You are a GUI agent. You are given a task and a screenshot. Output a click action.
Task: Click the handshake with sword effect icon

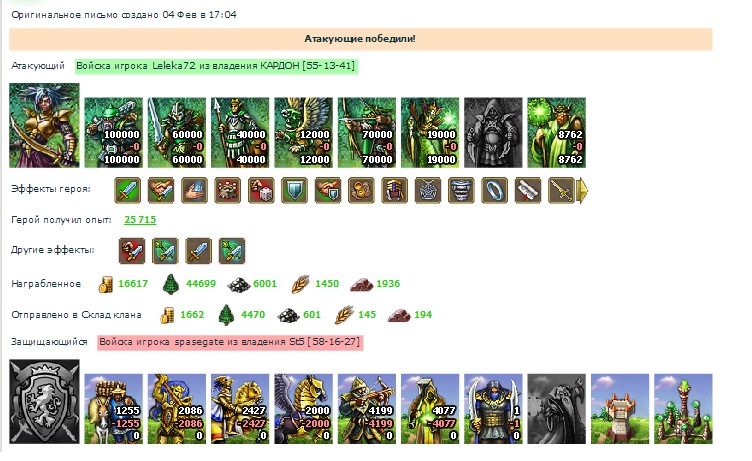click(161, 190)
